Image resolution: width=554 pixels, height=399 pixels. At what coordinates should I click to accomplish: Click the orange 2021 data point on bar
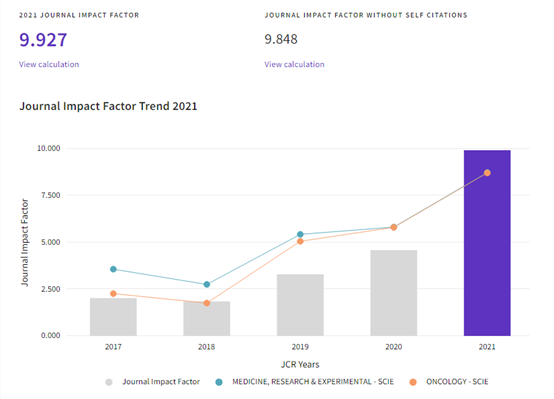pos(487,173)
